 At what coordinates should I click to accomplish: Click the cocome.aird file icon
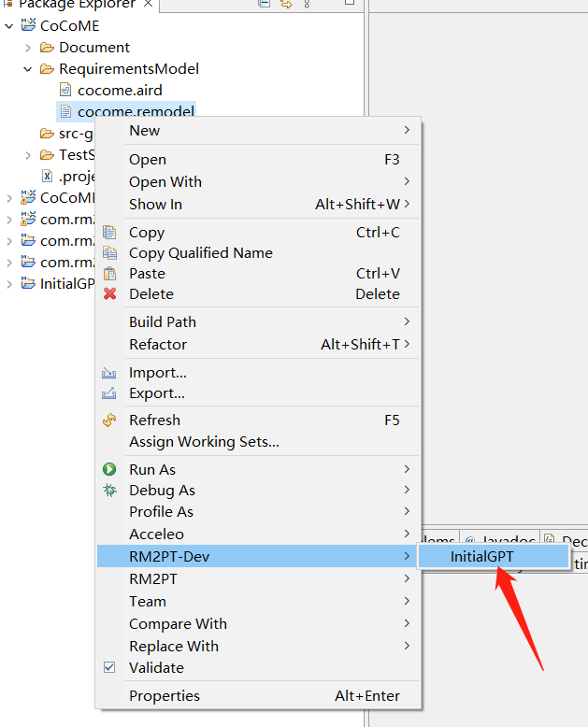coord(65,90)
